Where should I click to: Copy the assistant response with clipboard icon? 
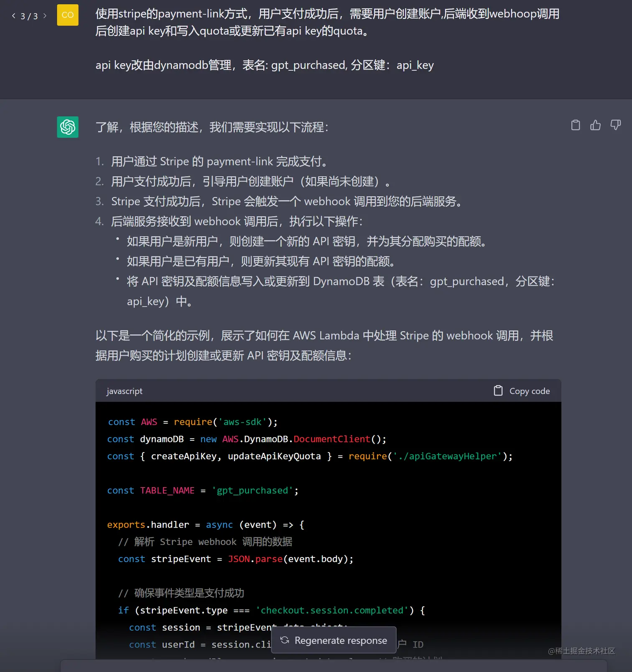pyautogui.click(x=576, y=125)
